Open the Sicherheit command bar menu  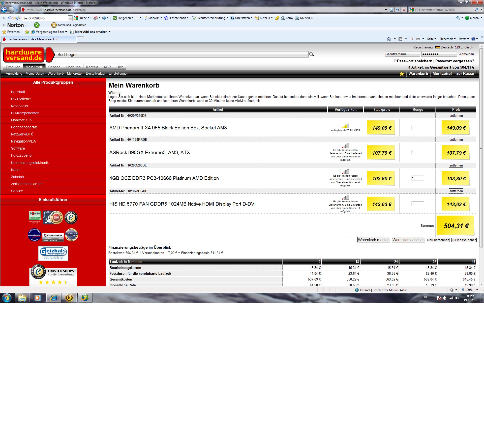point(447,39)
